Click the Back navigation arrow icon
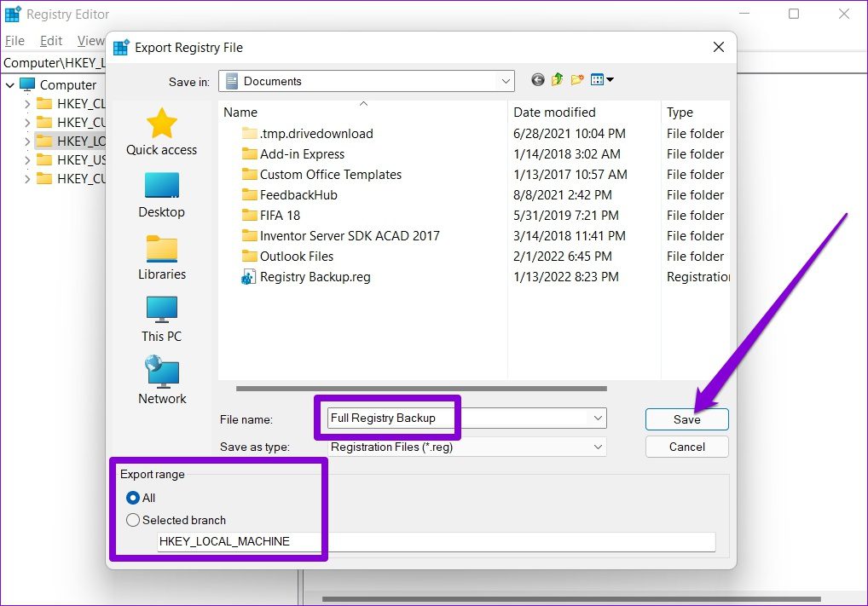Image resolution: width=868 pixels, height=606 pixels. [x=537, y=80]
